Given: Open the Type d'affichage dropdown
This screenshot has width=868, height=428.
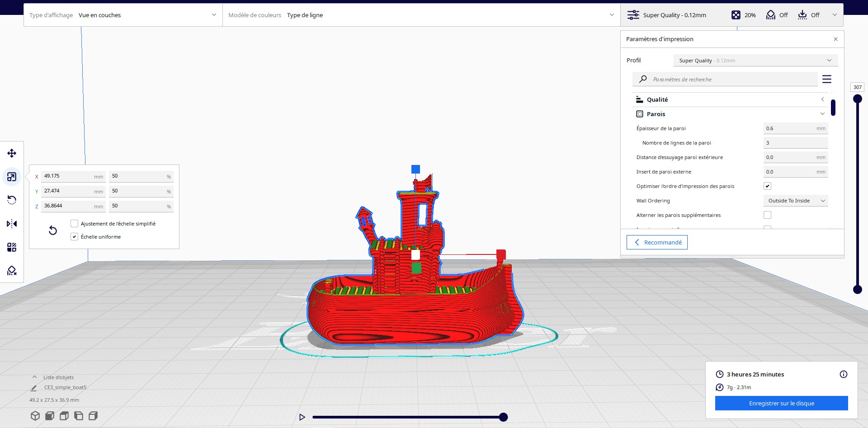Looking at the screenshot, I should coord(123,15).
